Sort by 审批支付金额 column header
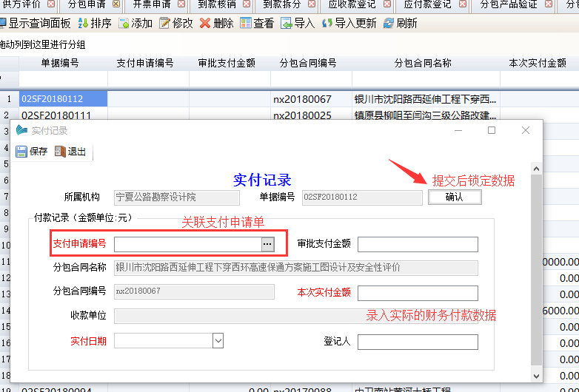This screenshot has width=579, height=392. point(230,64)
